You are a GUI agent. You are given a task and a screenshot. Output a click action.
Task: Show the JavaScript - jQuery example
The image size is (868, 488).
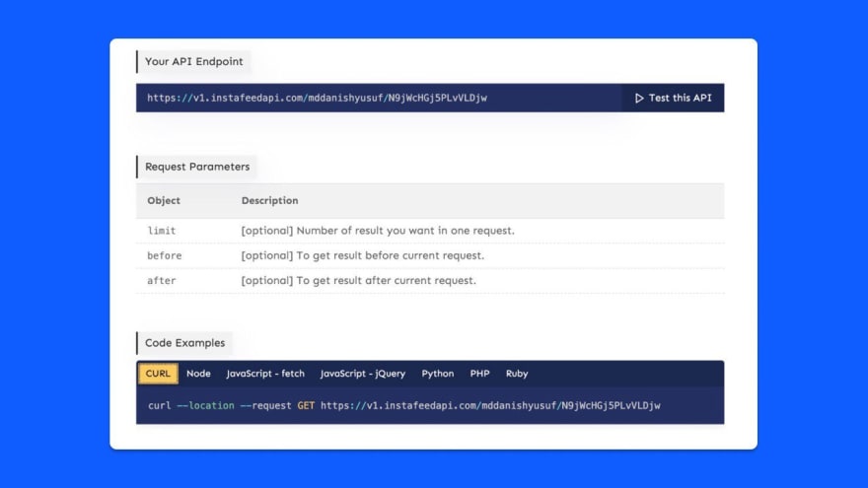tap(363, 374)
